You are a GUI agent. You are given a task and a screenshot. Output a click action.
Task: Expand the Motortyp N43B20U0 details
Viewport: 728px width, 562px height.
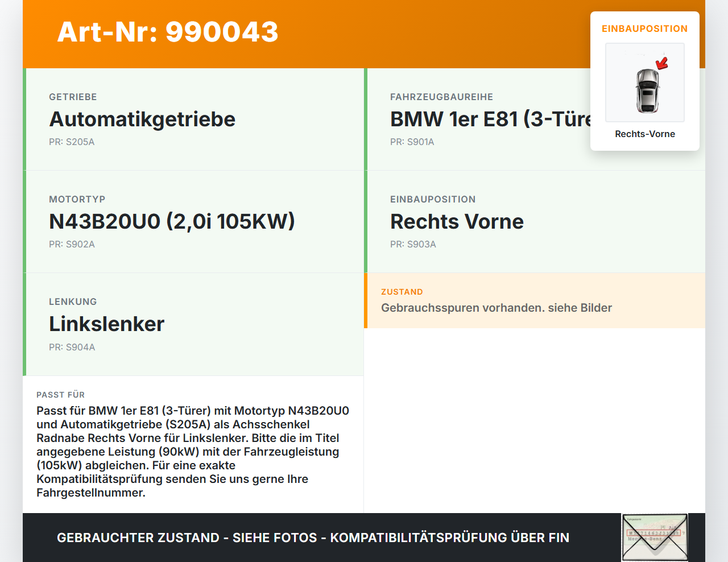pyautogui.click(x=172, y=221)
